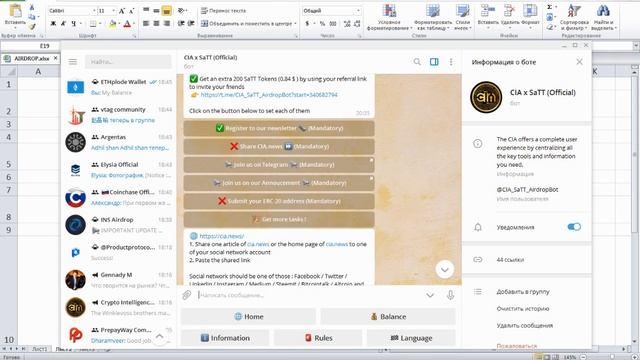Open the chat three-dot options menu

[x=451, y=62]
